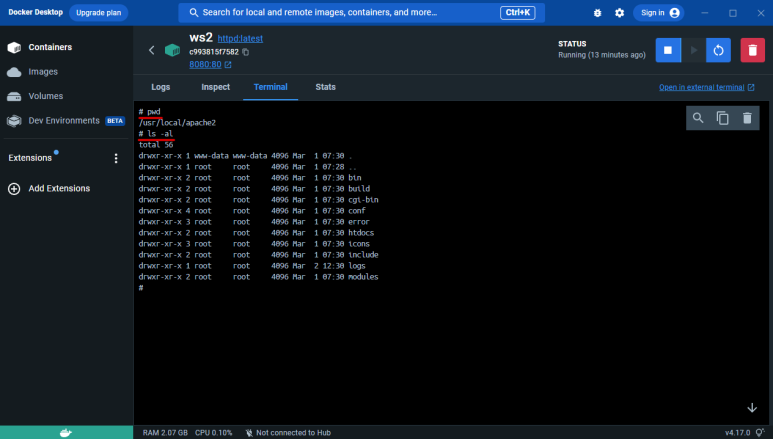The image size is (773, 439).
Task: Click Not connected to Hub status
Action: coord(288,433)
